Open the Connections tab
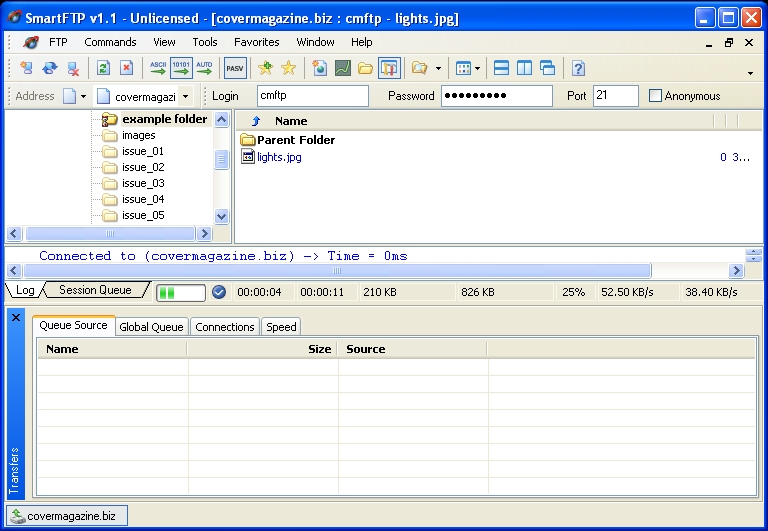 [x=225, y=327]
